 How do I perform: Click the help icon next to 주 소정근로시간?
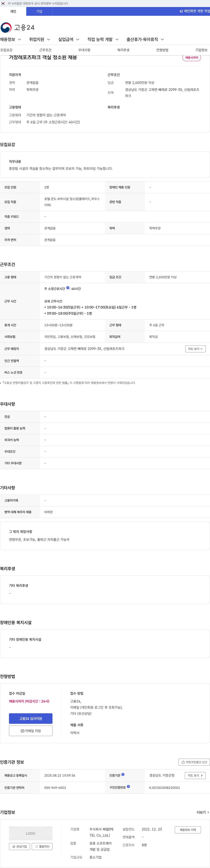pos(68,288)
